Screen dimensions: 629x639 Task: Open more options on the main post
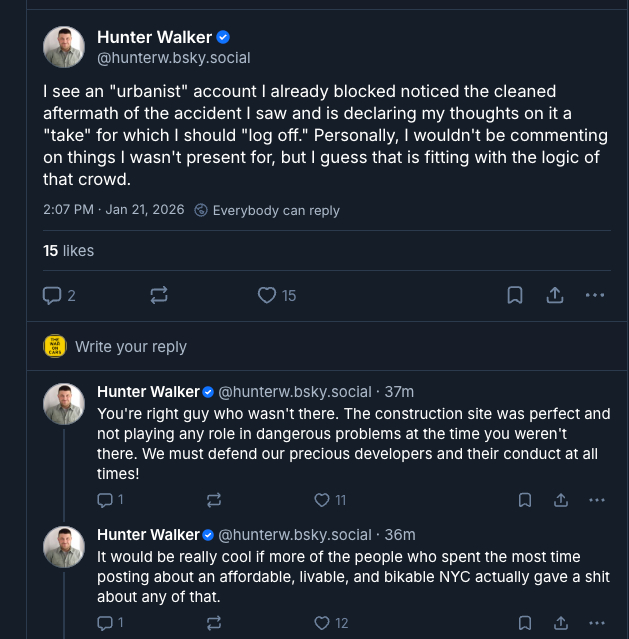(x=595, y=295)
